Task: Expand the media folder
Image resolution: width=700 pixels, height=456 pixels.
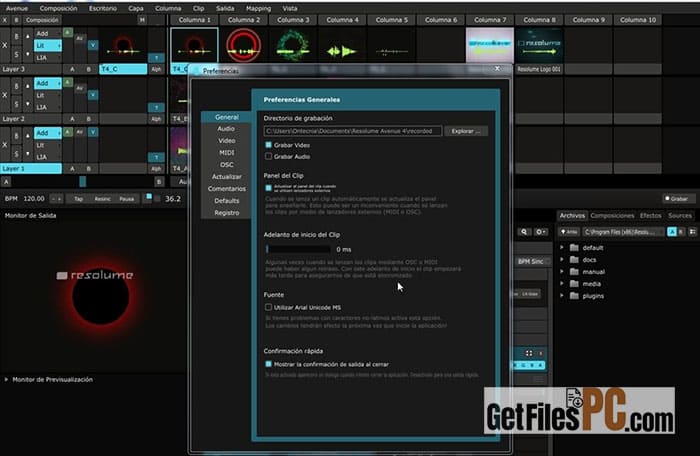Action: click(562, 284)
